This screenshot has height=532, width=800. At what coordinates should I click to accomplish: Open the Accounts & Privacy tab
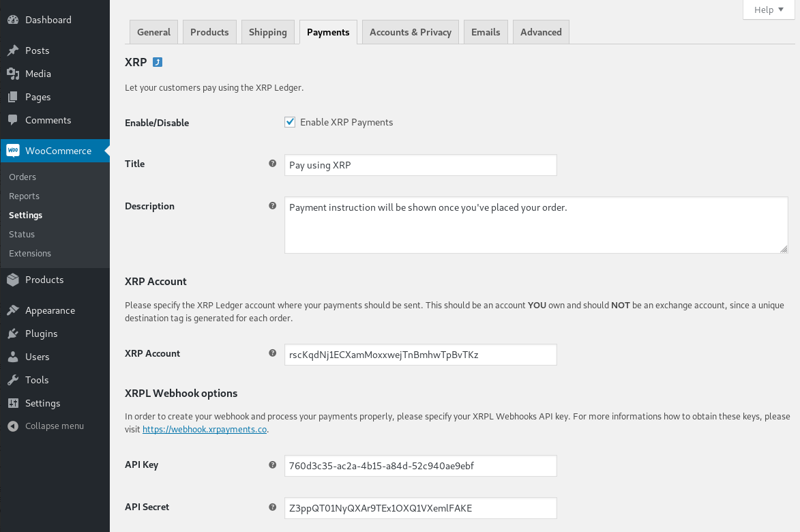[x=411, y=32]
